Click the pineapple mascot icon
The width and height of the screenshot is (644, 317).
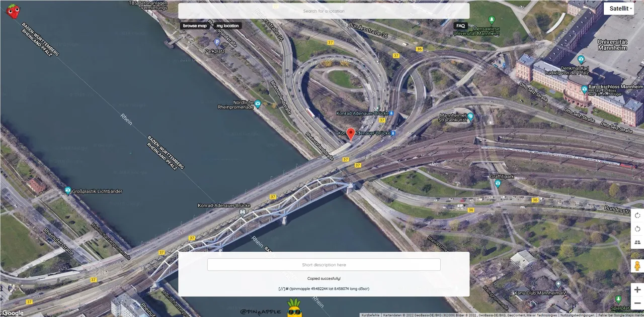(293, 308)
